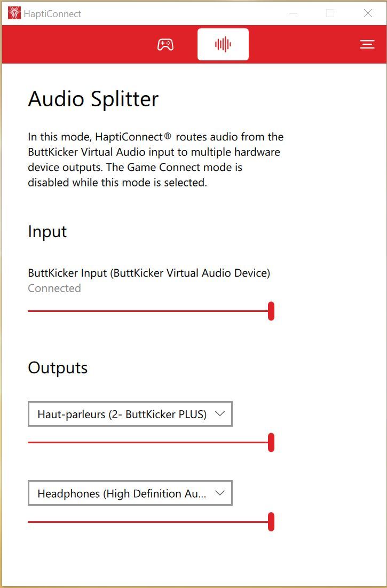Close the HaptiConnect window
Viewport: 387px width, 588px height.
pyautogui.click(x=368, y=13)
